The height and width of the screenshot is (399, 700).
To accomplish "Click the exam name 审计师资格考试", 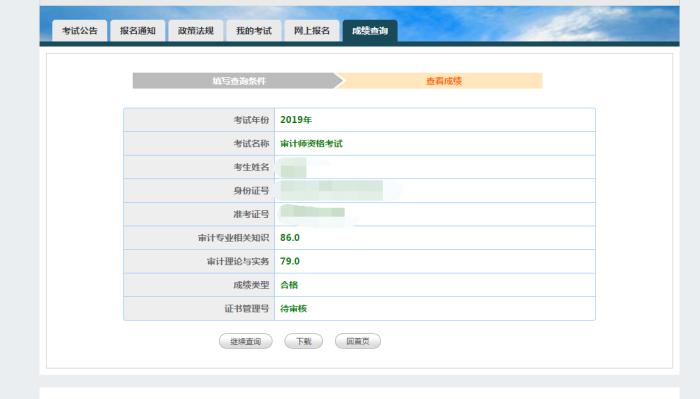I will [311, 144].
